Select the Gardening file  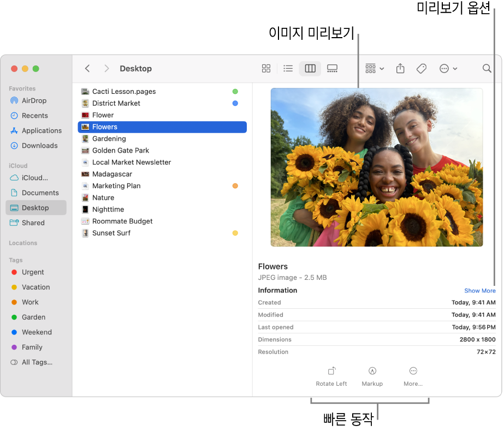(x=162, y=139)
